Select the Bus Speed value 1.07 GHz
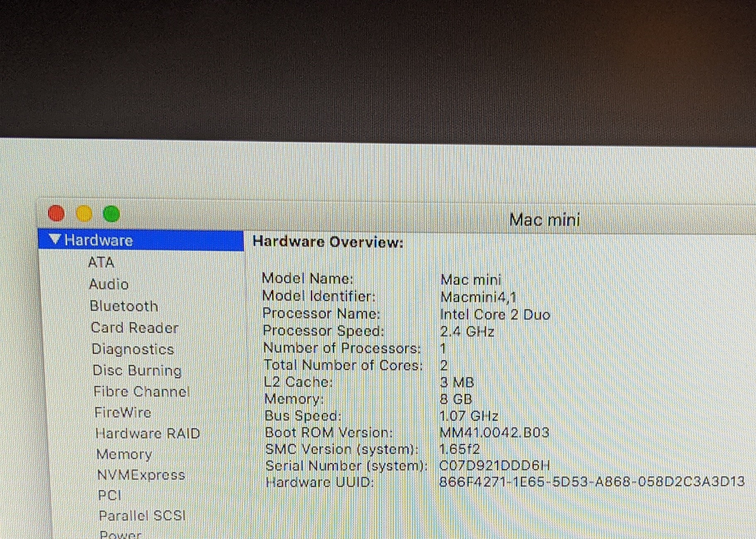Viewport: 756px width, 539px height. coord(468,416)
